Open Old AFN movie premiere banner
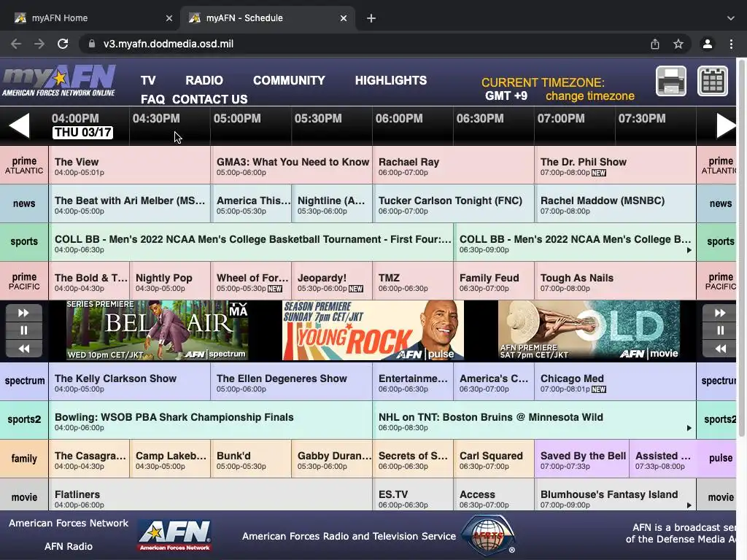 589,330
